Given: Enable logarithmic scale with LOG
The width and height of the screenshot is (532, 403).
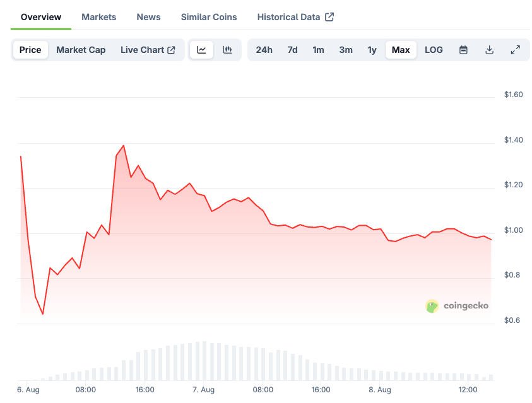Looking at the screenshot, I should click(434, 49).
